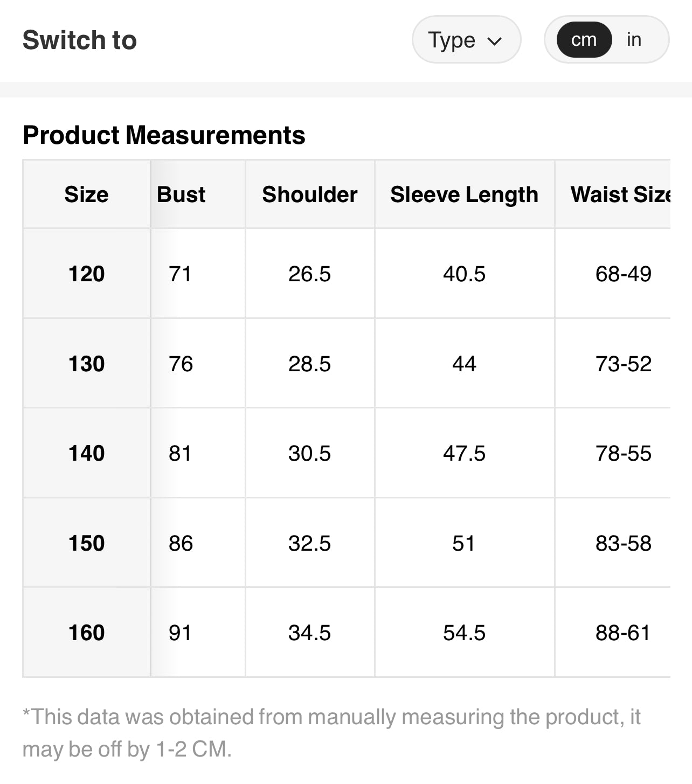Screen dimensions: 692x784
Task: Click the chevron arrow beside Type
Action: (x=494, y=41)
